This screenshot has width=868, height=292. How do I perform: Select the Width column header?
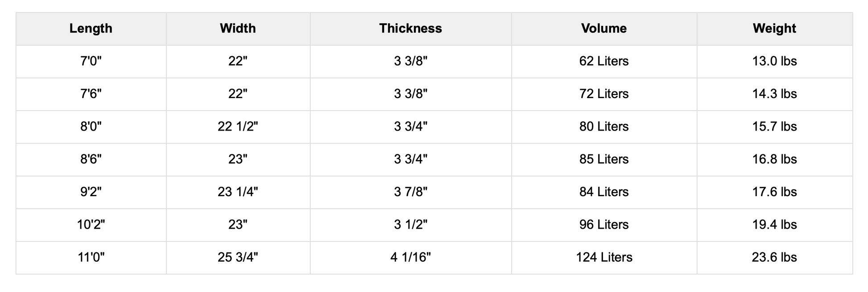pyautogui.click(x=238, y=29)
